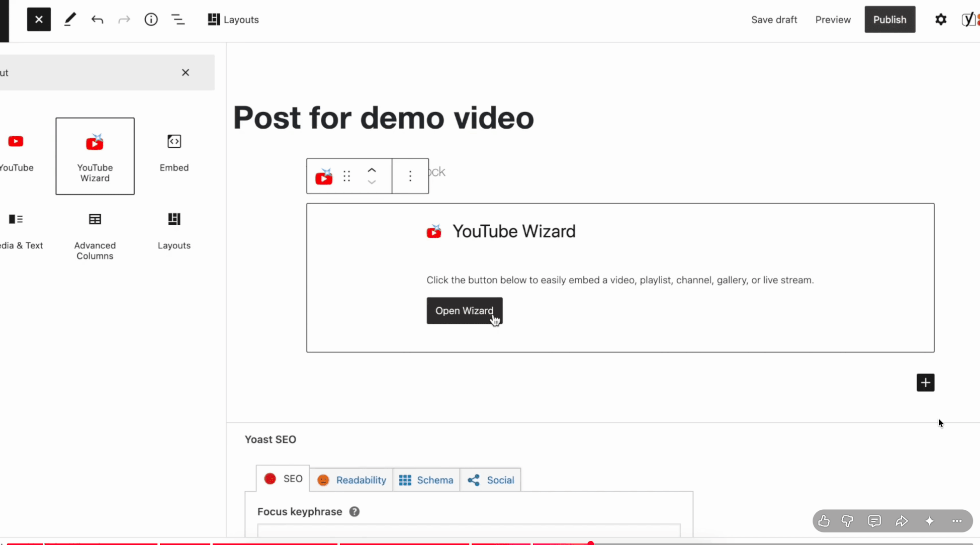Insert the YouTube Wizard block

point(95,156)
